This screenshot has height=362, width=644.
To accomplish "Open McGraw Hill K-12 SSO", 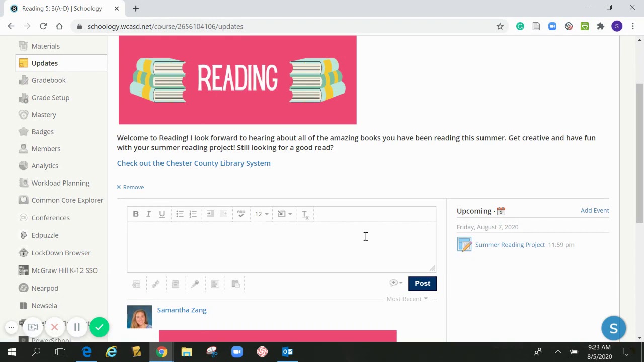I will [x=64, y=270].
